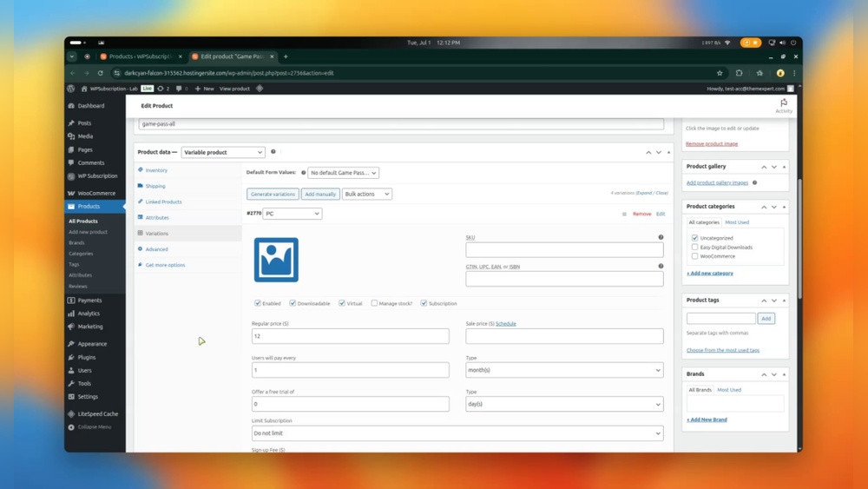Switch to Products WPSubscription browser tab

[141, 56]
